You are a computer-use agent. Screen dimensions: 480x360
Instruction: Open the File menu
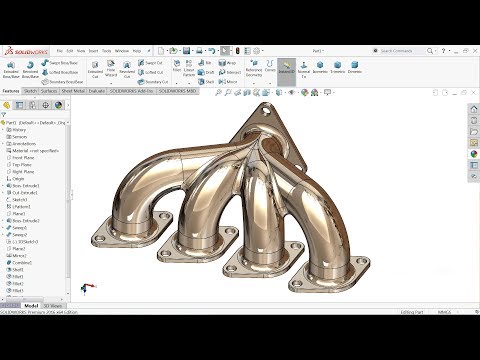coord(60,51)
